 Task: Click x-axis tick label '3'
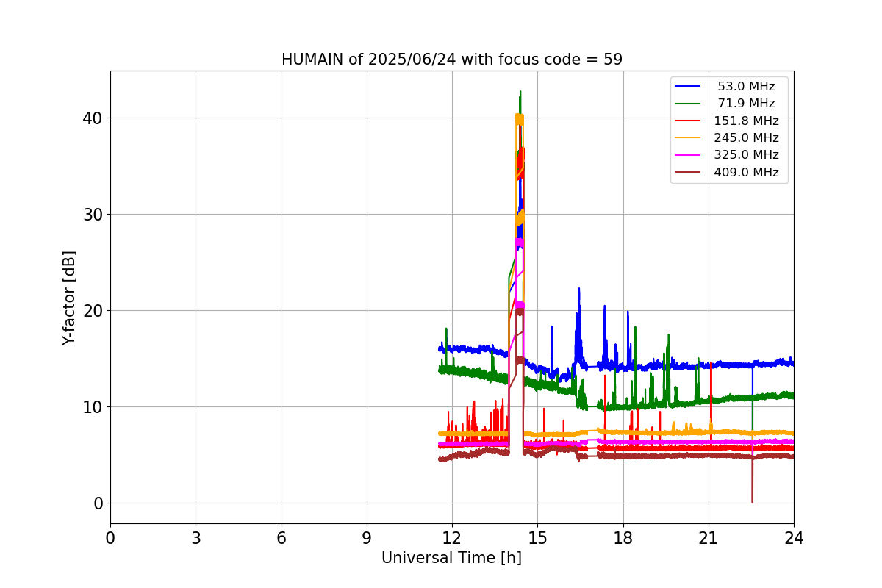tap(196, 538)
